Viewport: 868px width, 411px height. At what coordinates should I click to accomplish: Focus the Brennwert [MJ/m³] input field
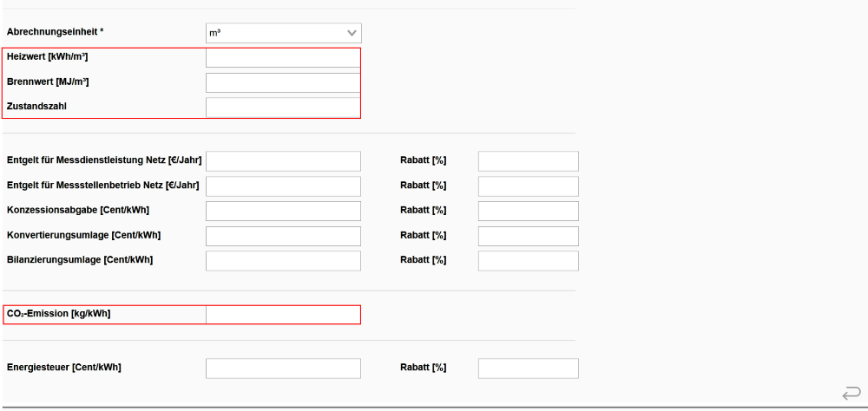(x=283, y=82)
